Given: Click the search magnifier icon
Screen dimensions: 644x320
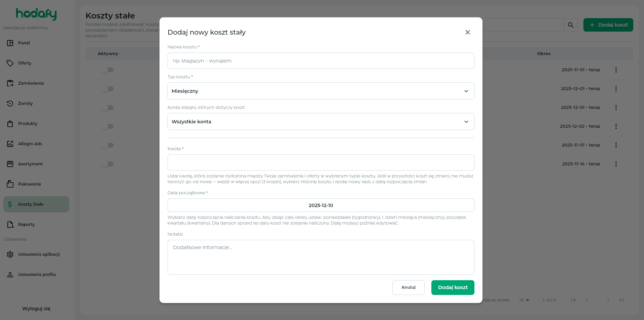Looking at the screenshot, I should tap(571, 25).
